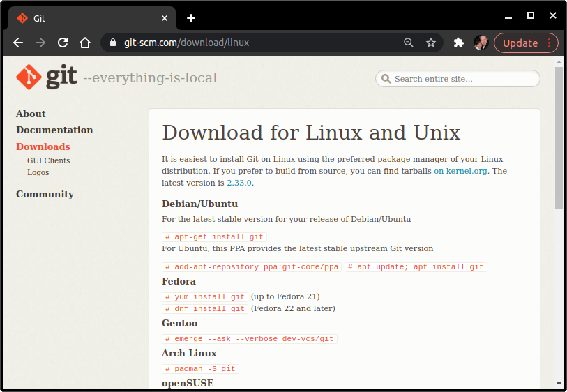Click the Git diamond logo on page
This screenshot has width=567, height=392.
[29, 77]
